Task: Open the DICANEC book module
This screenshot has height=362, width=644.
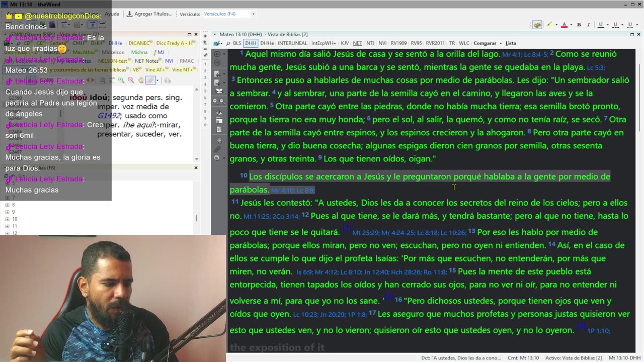Action: pos(139,43)
